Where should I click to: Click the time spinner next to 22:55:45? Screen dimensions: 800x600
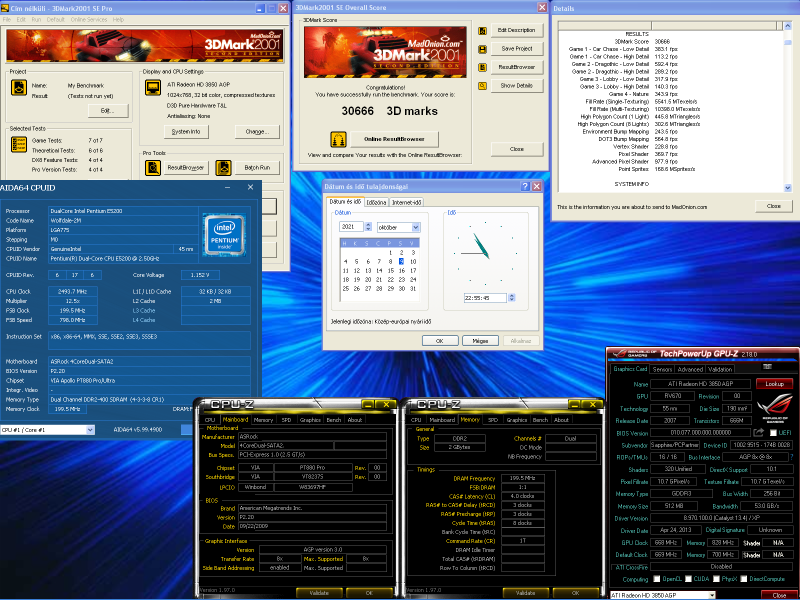point(512,298)
